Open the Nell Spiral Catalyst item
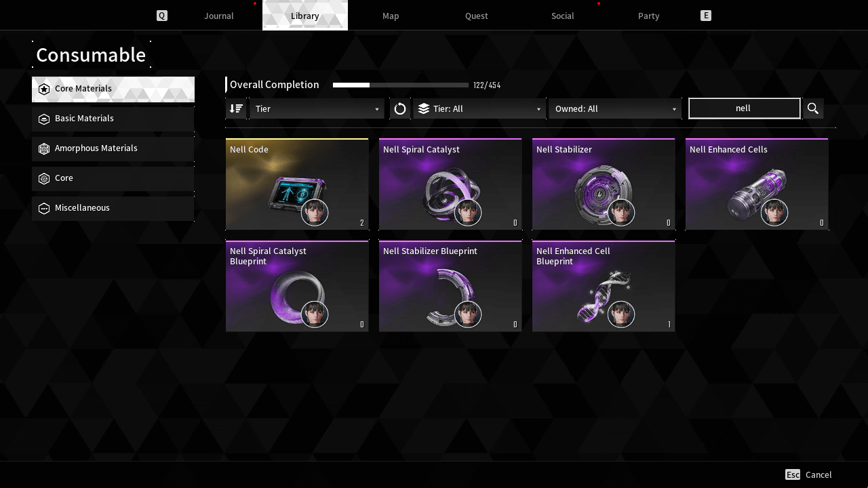Image resolution: width=868 pixels, height=488 pixels. click(450, 184)
